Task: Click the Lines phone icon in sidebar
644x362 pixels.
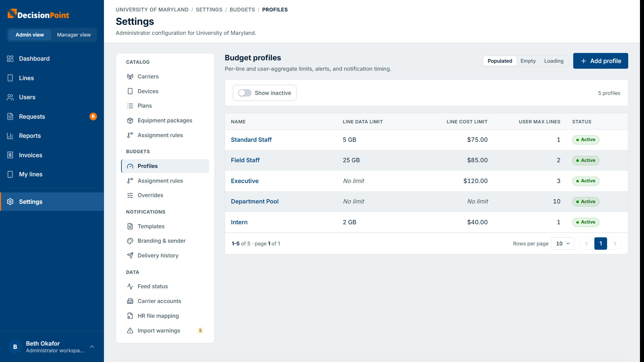Action: click(x=10, y=78)
